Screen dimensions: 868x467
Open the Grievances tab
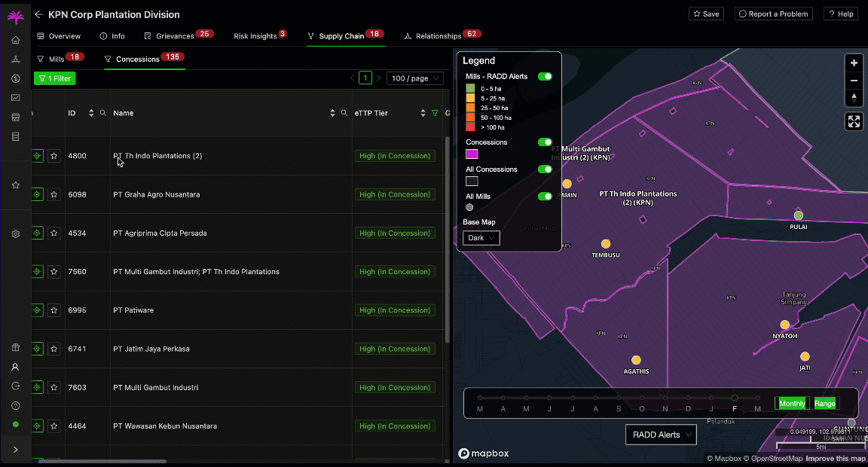(x=179, y=35)
